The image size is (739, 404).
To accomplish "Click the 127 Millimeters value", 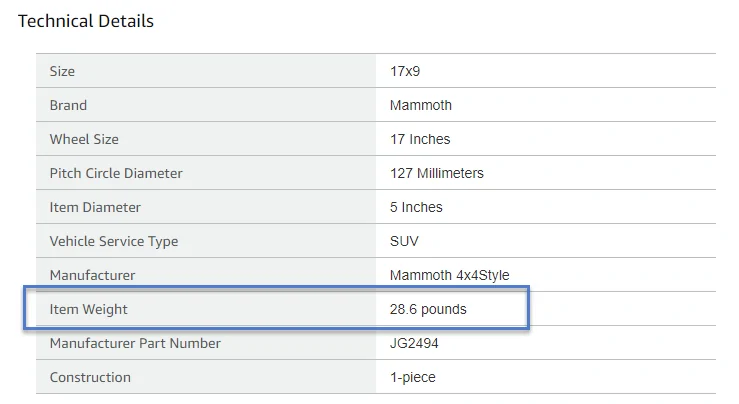I will pyautogui.click(x=437, y=173).
